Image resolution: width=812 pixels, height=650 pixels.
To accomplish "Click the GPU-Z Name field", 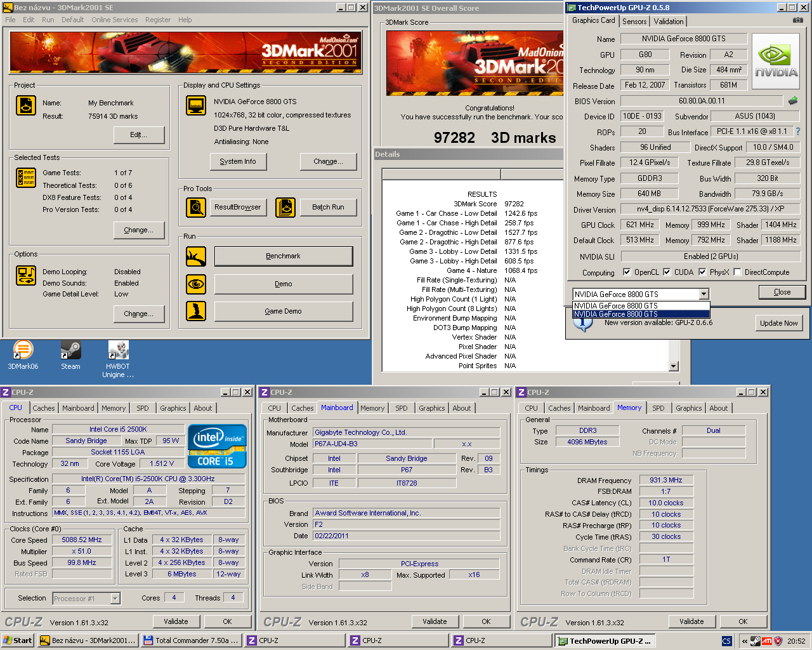I will coord(684,39).
